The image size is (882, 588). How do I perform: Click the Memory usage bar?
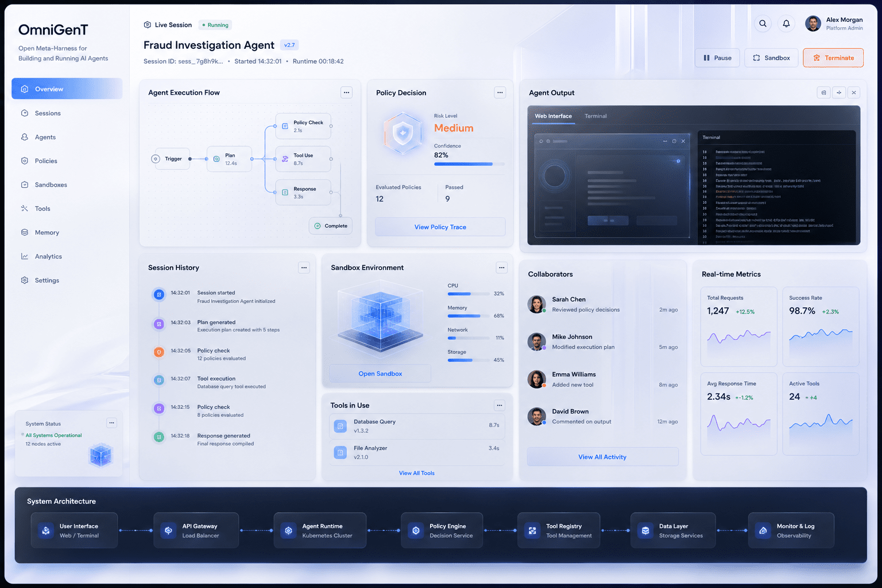point(468,316)
